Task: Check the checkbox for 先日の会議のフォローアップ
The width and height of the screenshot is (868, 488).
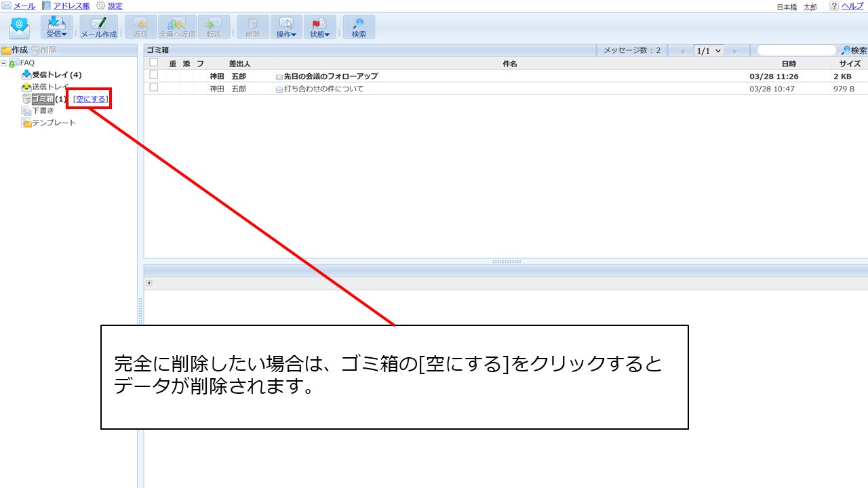Action: (x=153, y=76)
